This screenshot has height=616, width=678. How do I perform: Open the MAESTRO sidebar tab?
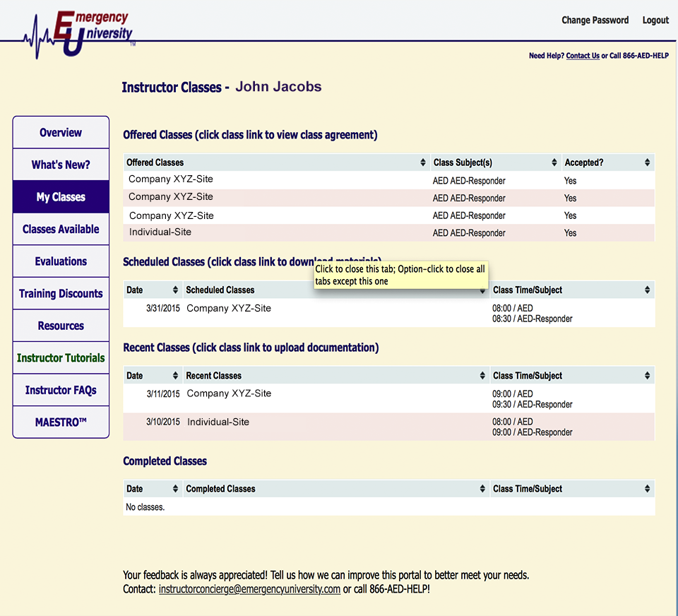coord(61,422)
